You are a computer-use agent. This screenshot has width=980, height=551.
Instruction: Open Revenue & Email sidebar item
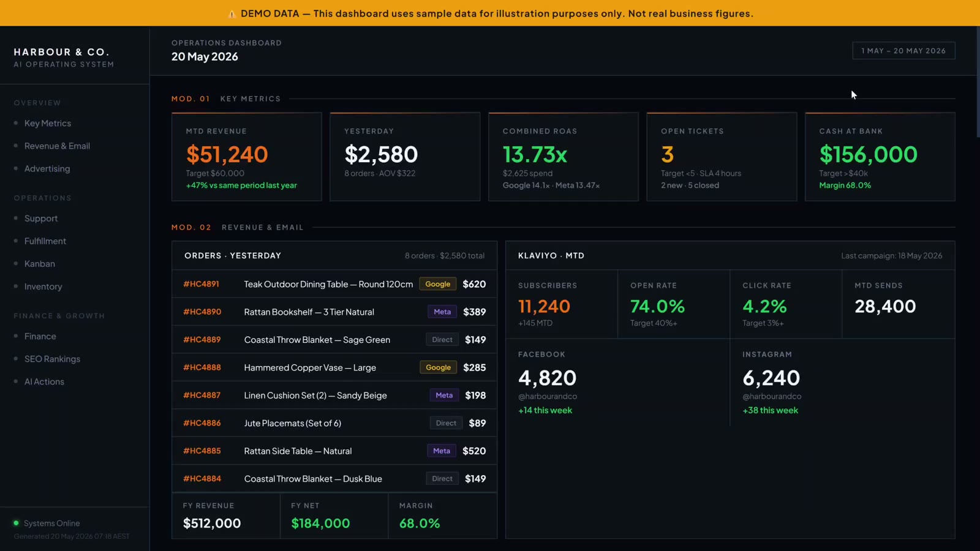coord(57,146)
